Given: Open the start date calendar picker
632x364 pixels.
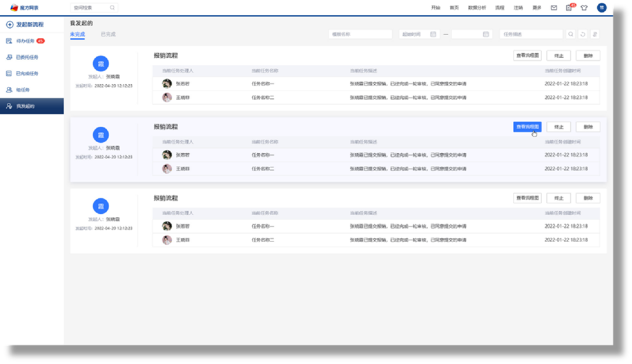Looking at the screenshot, I should pos(433,35).
